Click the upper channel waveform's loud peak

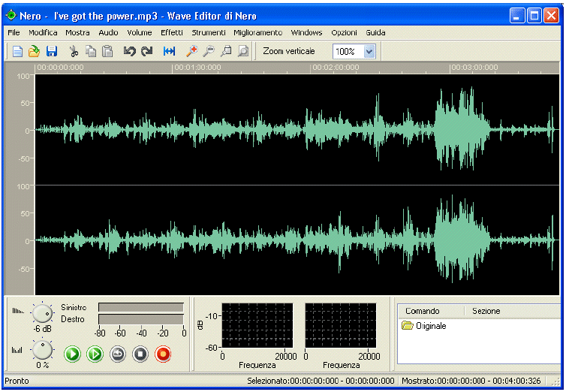pyautogui.click(x=462, y=129)
